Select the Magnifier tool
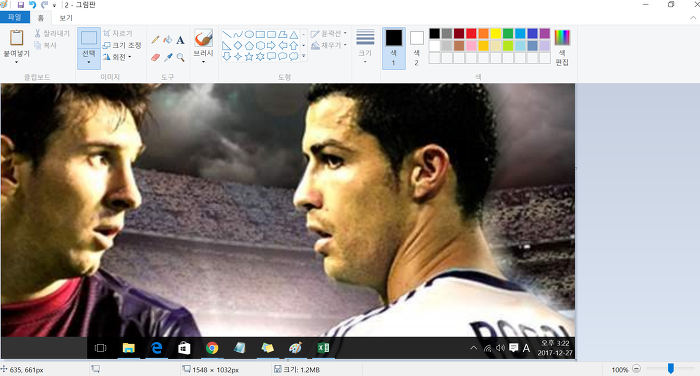The height and width of the screenshot is (376, 700). [x=180, y=57]
